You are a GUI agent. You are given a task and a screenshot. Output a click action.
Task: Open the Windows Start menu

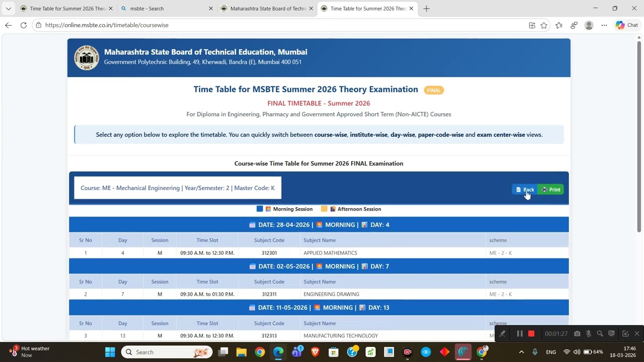pyautogui.click(x=110, y=352)
